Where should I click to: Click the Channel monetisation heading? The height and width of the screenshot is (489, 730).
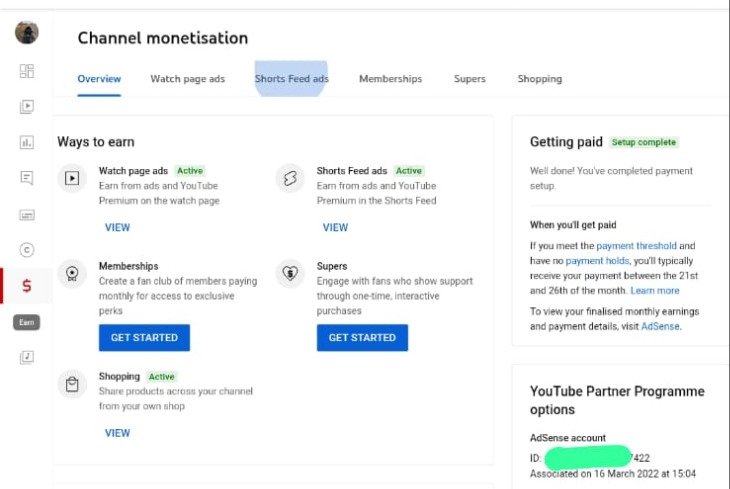pyautogui.click(x=162, y=38)
